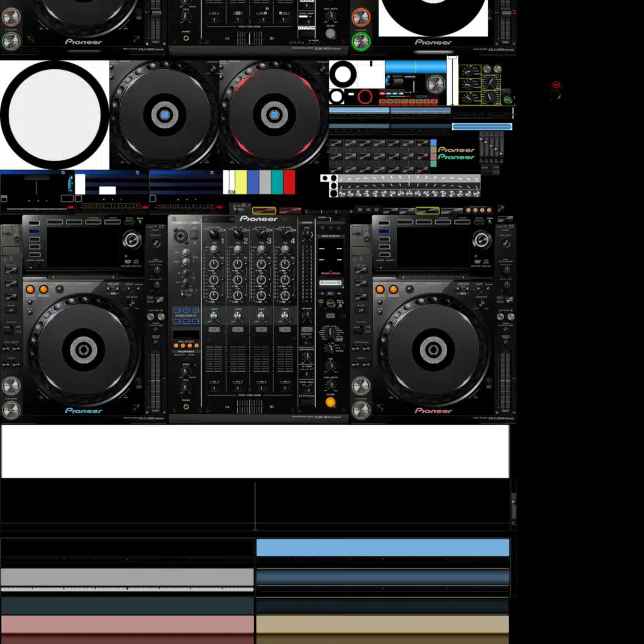Turn the left deck's rotary browse knob
This screenshot has width=644, height=644.
click(131, 240)
